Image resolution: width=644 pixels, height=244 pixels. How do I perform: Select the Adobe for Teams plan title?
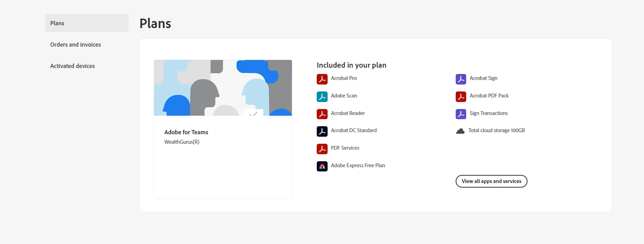(186, 132)
